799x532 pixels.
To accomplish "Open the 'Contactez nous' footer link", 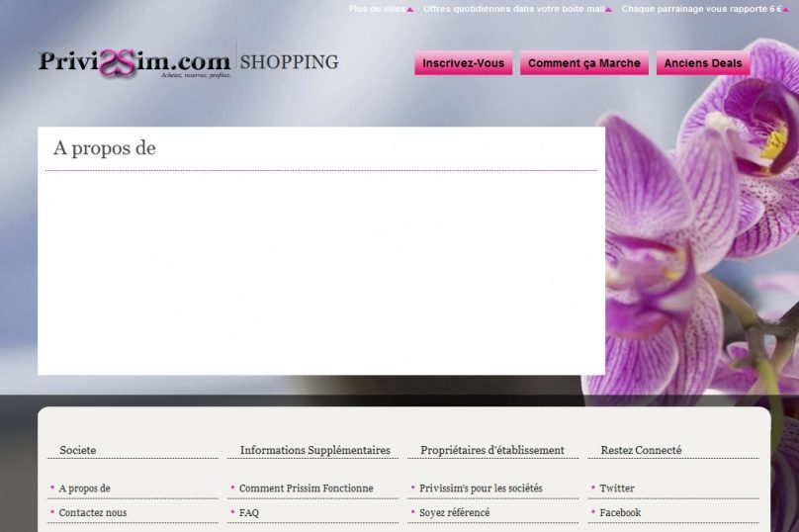I will point(92,513).
